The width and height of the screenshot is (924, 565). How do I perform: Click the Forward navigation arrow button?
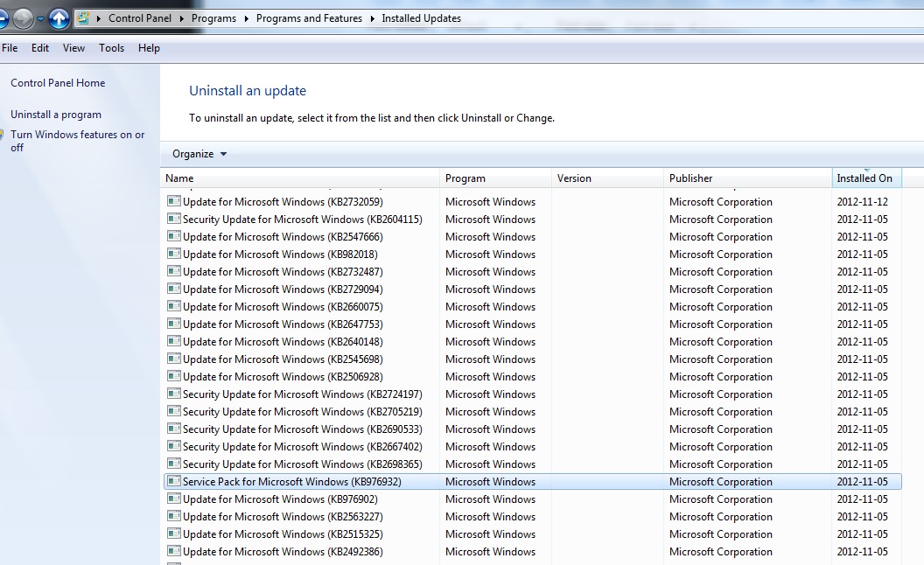(24, 17)
